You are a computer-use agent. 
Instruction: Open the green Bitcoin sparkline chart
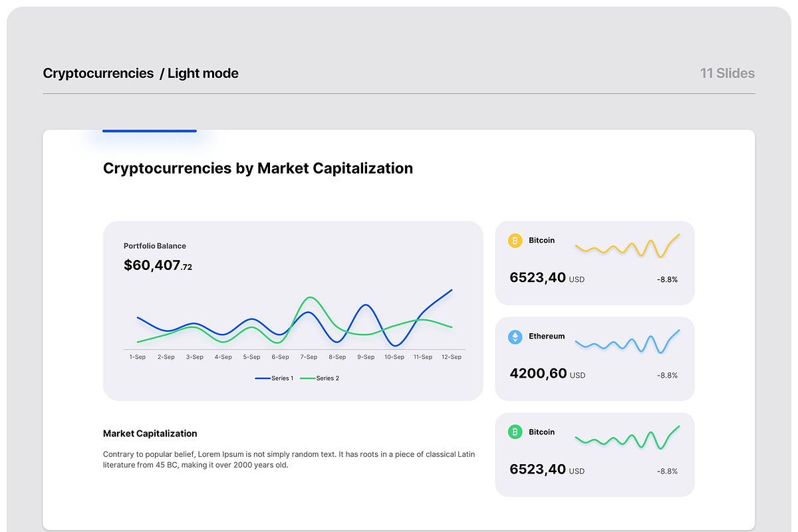tap(627, 437)
